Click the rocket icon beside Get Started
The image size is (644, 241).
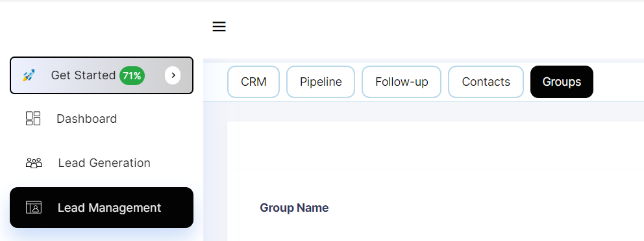[x=29, y=75]
